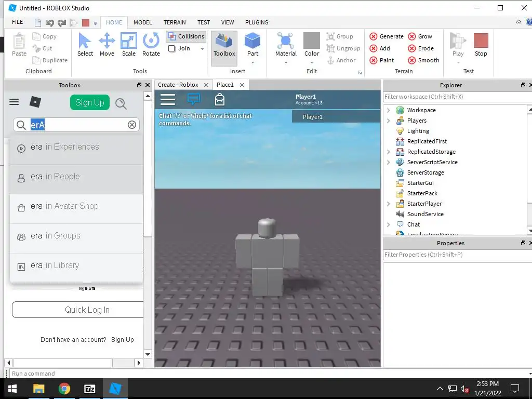Click the Filter workspace input field

[457, 97]
